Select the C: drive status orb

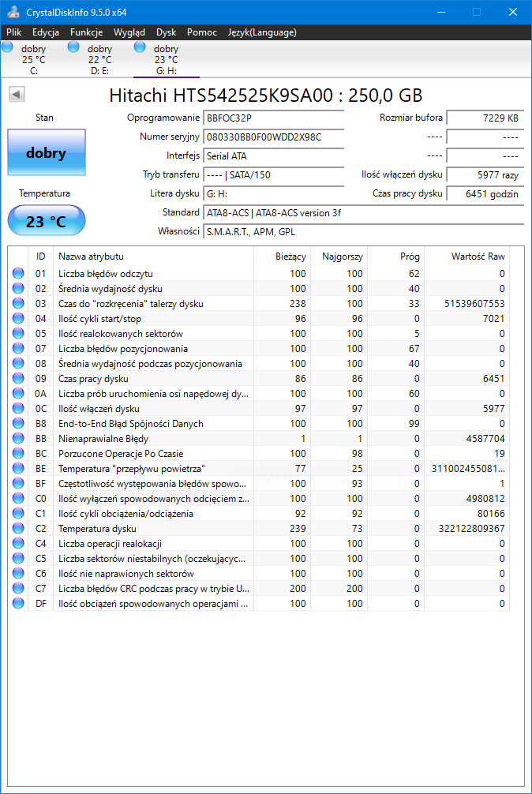point(8,47)
